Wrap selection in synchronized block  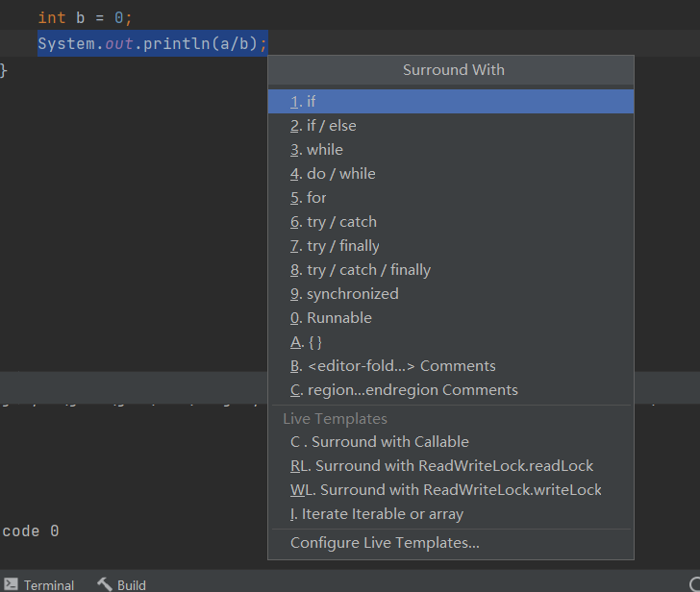coord(352,294)
